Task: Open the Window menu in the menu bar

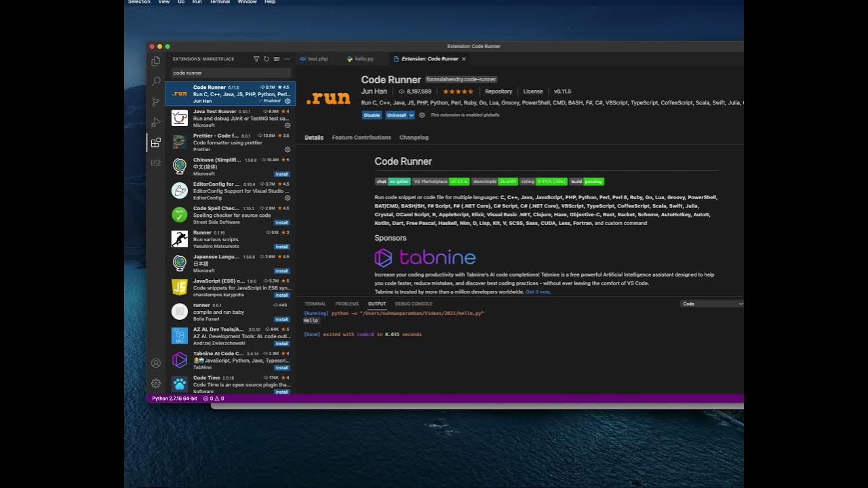Action: coord(248,2)
